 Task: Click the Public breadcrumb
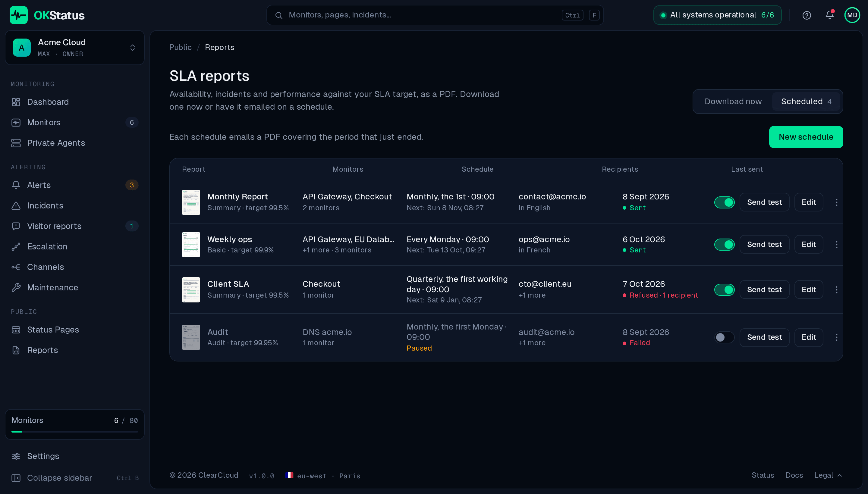pos(180,47)
